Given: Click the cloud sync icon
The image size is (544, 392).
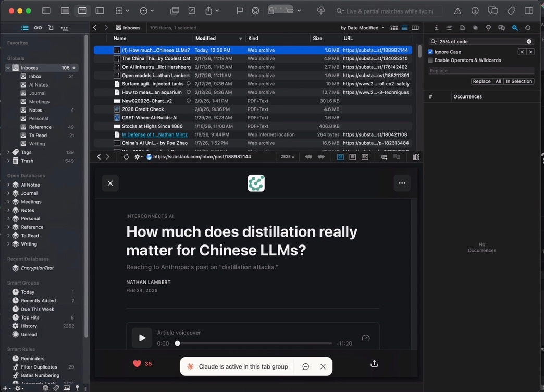Looking at the screenshot, I should click(x=321, y=11).
